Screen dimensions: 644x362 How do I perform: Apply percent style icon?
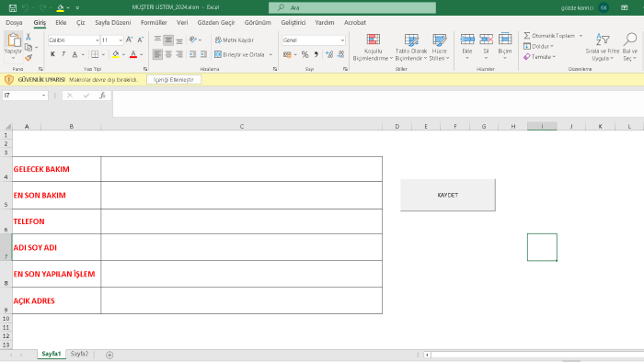click(x=305, y=54)
